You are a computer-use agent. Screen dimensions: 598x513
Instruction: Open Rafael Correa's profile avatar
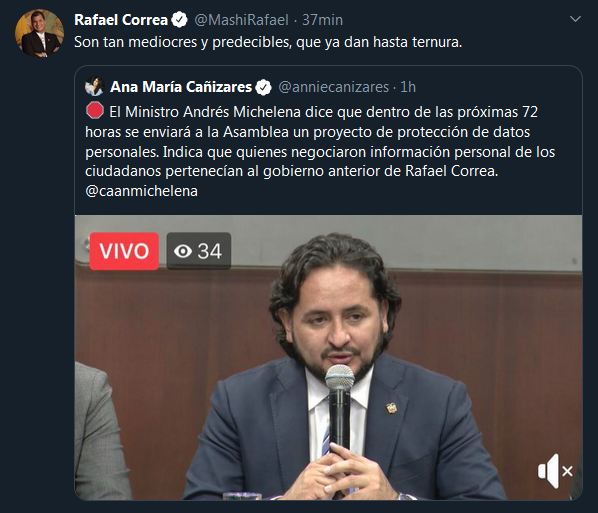(39, 34)
